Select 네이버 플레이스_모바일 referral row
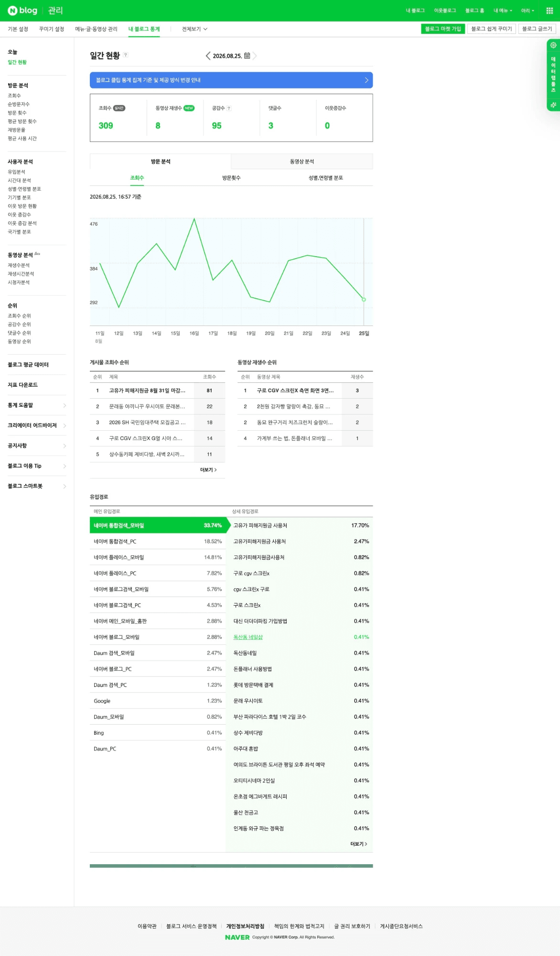 158,557
